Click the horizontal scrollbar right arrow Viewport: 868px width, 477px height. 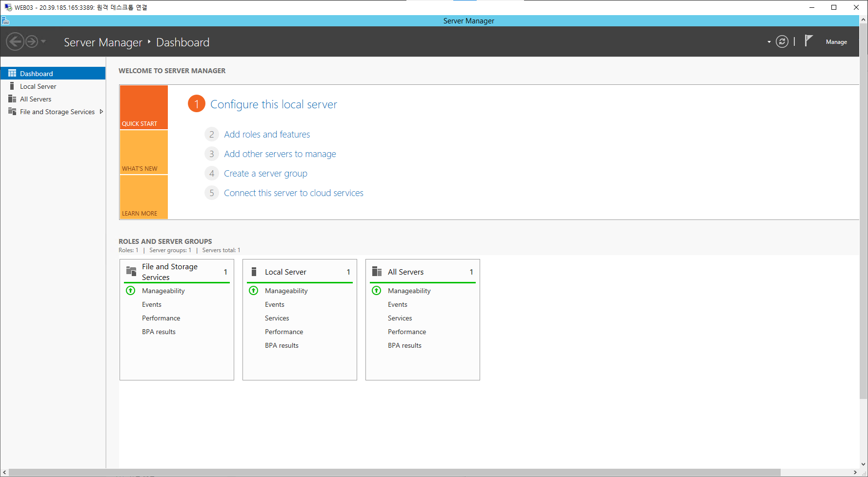(x=855, y=472)
